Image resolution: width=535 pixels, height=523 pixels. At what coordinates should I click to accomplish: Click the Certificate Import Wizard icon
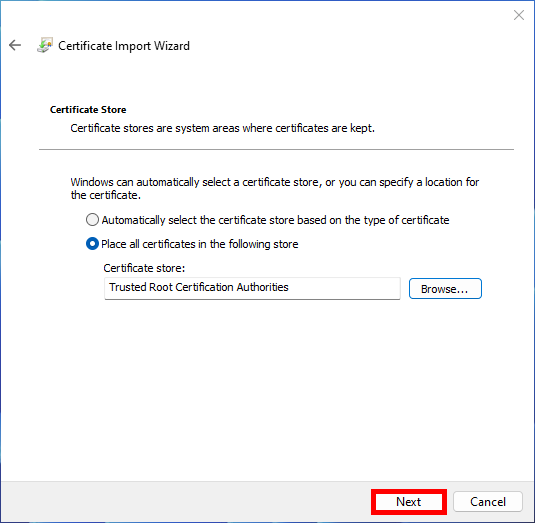click(45, 45)
